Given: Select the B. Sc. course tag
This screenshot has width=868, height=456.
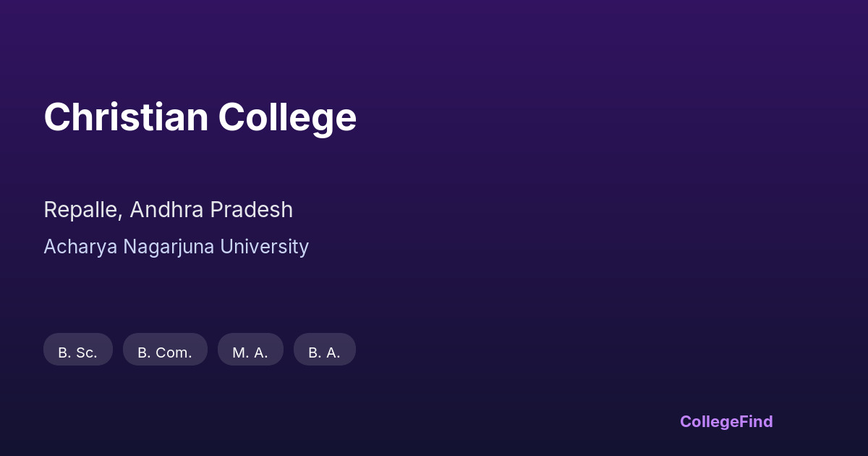Looking at the screenshot, I should click(78, 352).
